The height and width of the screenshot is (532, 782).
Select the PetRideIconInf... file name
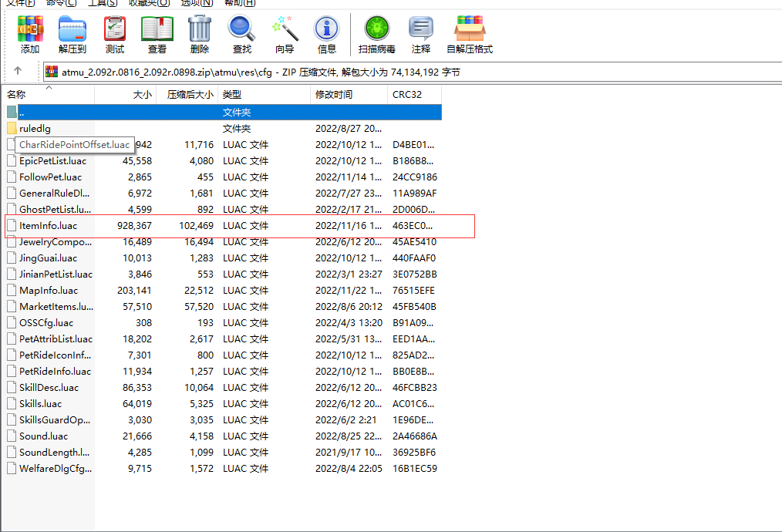56,355
